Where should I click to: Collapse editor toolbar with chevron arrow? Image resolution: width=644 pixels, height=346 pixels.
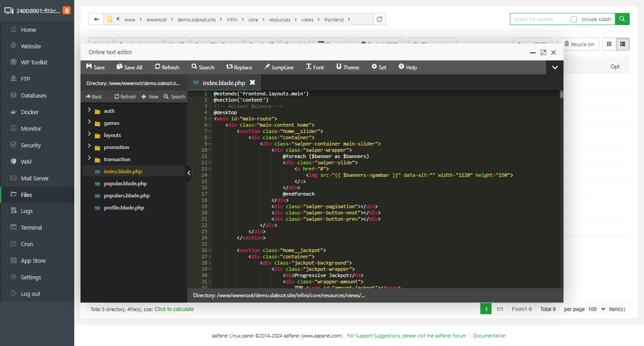[x=555, y=68]
